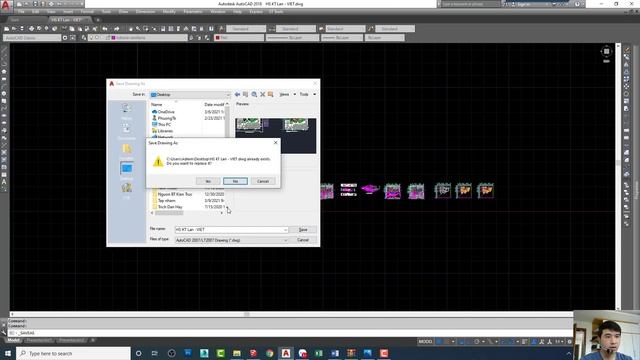Toggle the MODEL space button in status bar

click(425, 342)
